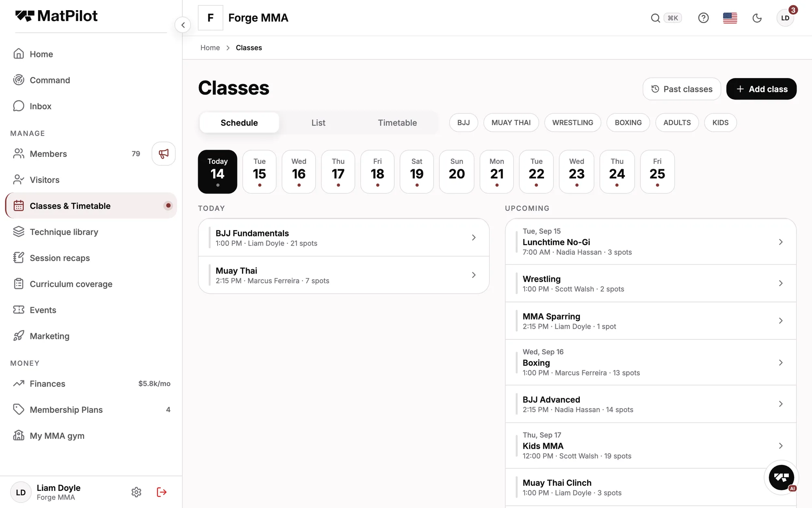Open Finances in the sidebar
This screenshot has height=508, width=812.
pyautogui.click(x=91, y=383)
